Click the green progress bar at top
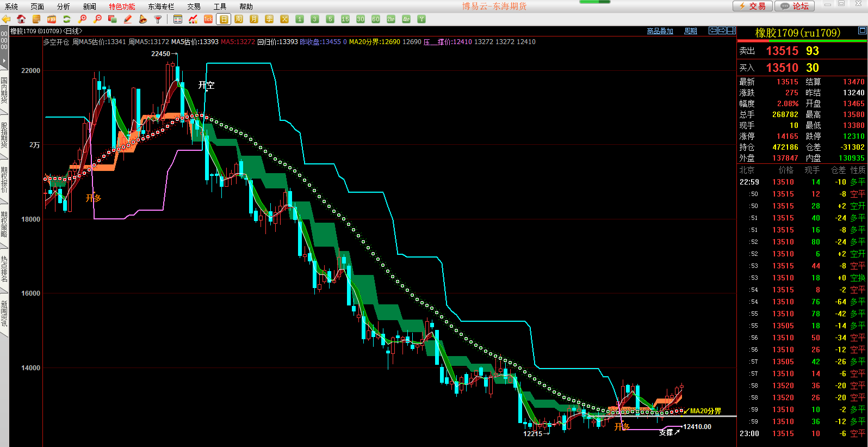The image size is (868, 447). tap(594, 2)
